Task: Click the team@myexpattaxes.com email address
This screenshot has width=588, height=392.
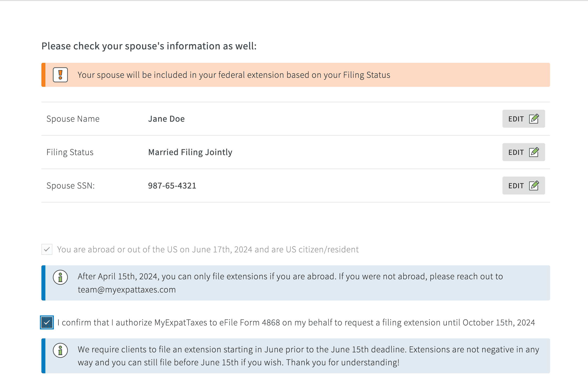Action: pos(127,290)
